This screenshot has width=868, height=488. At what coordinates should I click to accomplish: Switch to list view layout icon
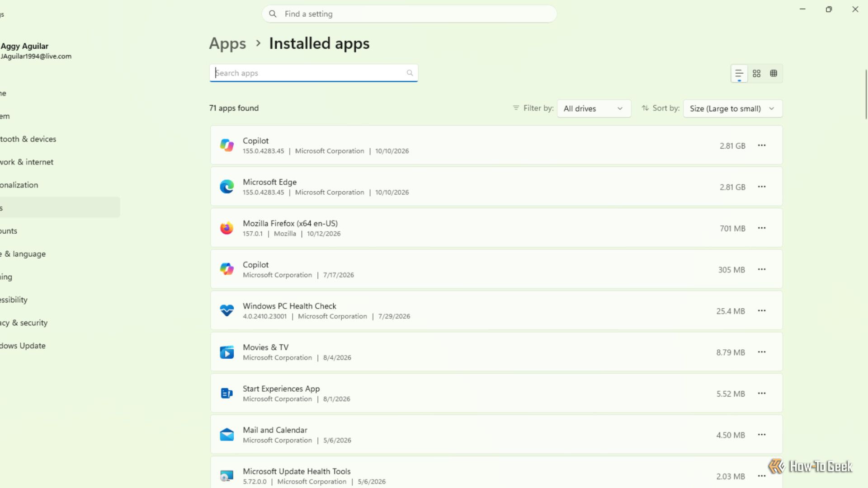click(739, 73)
